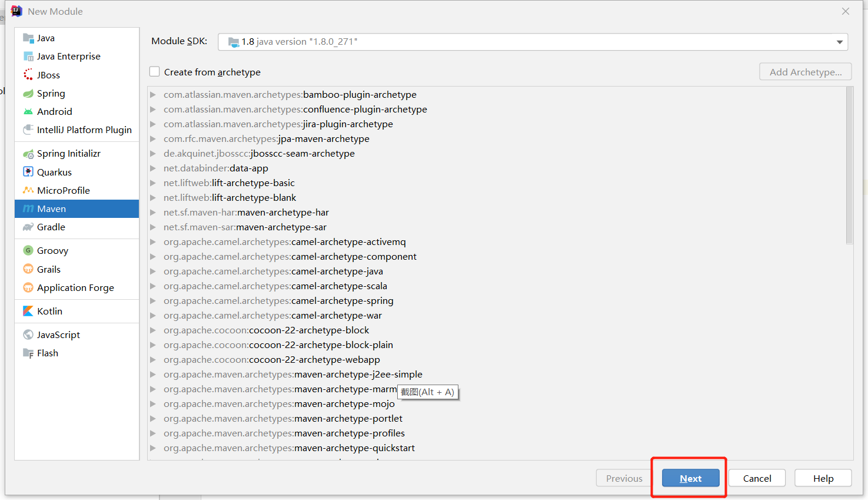Screen dimensions: 868x500
Task: Click the JBoss red dots icon
Action: 28,75
